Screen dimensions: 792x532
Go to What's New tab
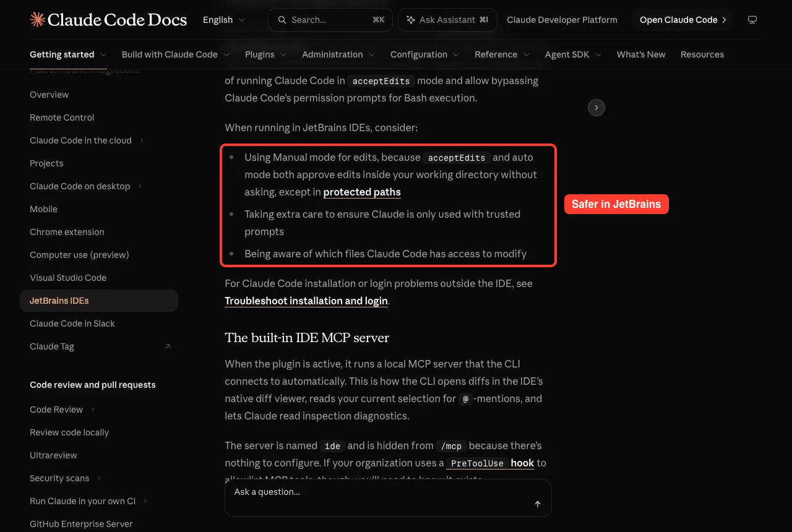tap(641, 54)
